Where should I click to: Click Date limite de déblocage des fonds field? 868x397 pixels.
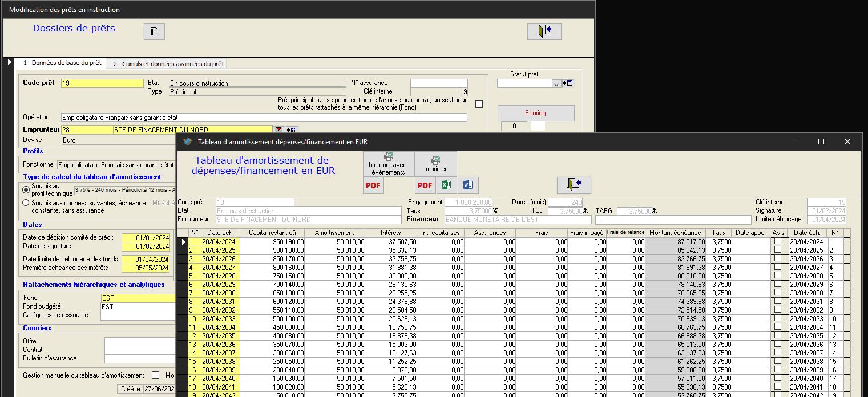146,260
